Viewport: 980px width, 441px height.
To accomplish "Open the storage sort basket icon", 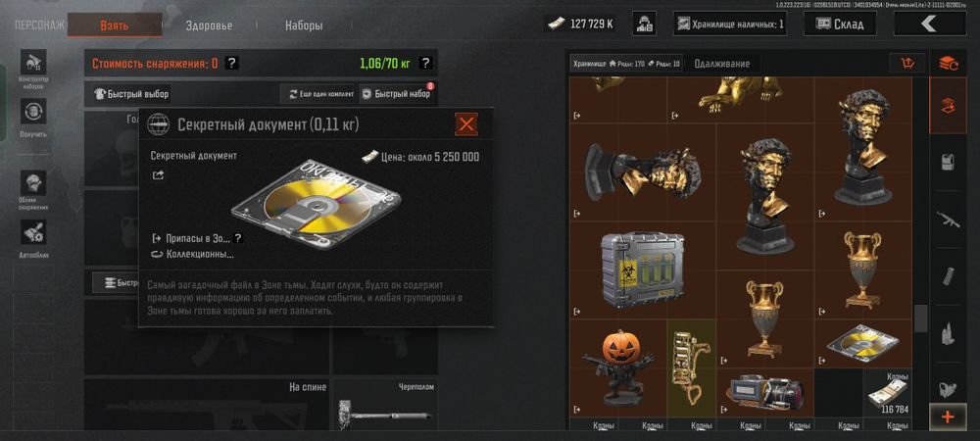I will tap(907, 63).
